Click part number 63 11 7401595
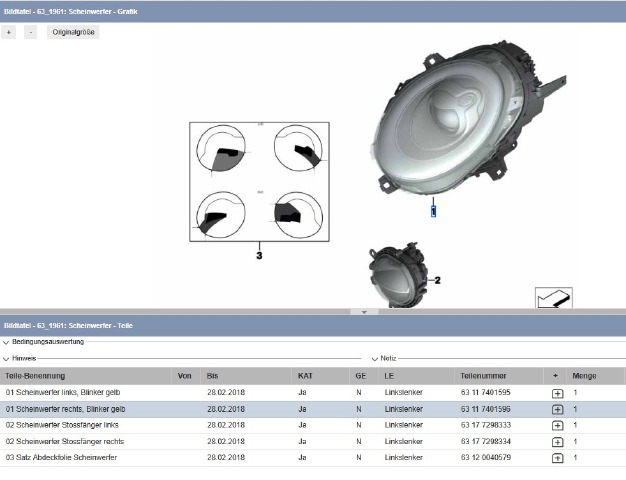This screenshot has height=480, width=626. (x=485, y=393)
